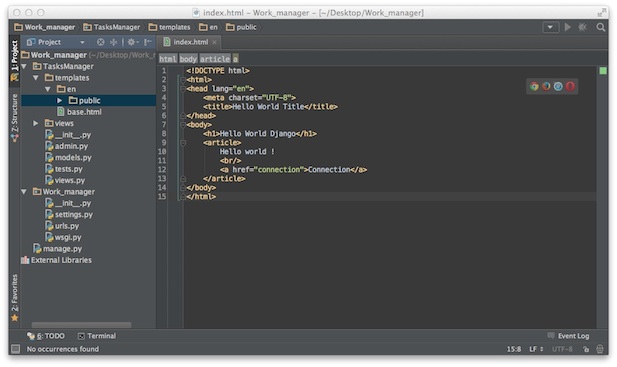This screenshot has width=617, height=367.
Task: Select html breadcrumb element
Action: point(168,59)
